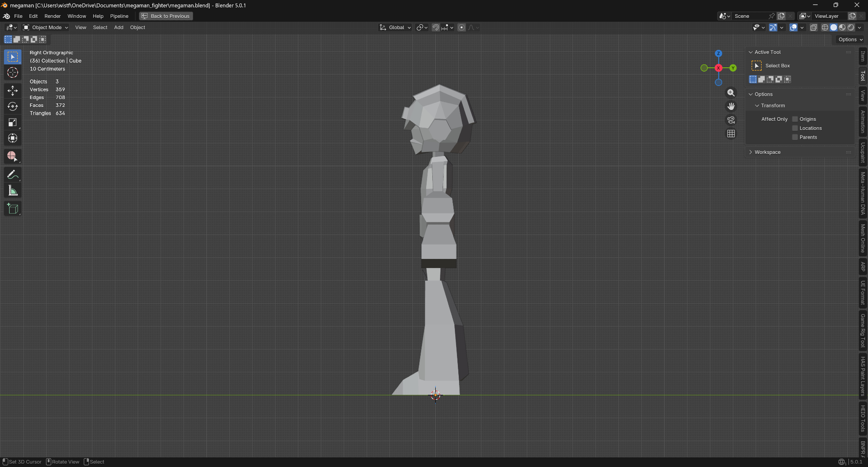Screen dimensions: 868x467
Task: Choose the Measure tool
Action: click(x=13, y=191)
